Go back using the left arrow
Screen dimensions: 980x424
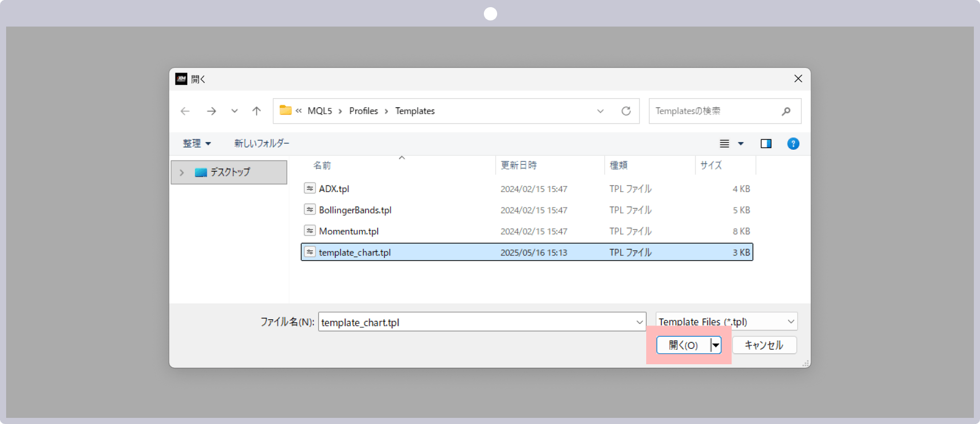click(x=185, y=111)
